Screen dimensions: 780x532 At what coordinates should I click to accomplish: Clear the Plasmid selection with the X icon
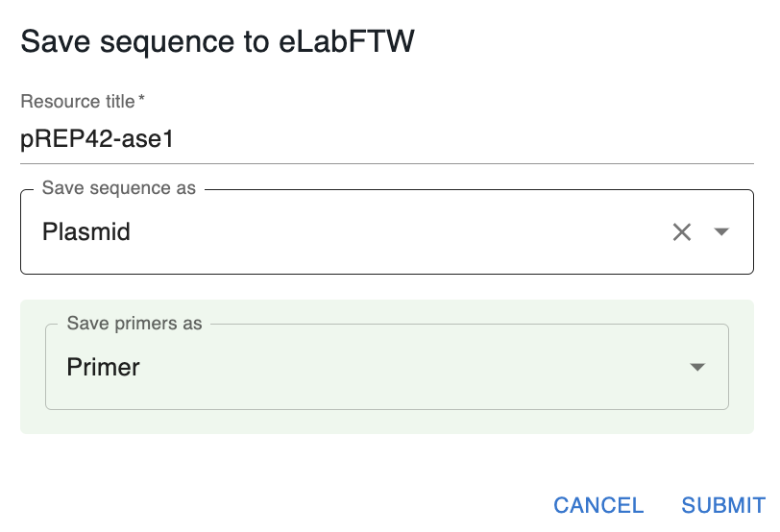coord(682,231)
